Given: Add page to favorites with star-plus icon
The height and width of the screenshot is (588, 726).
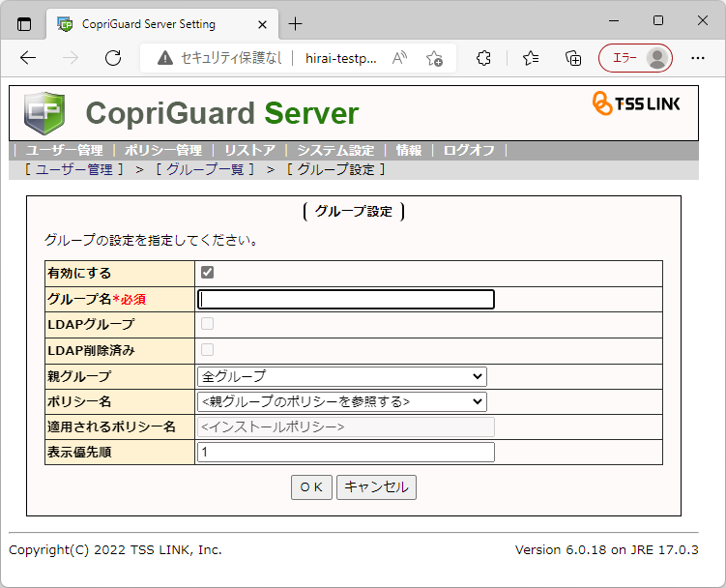Looking at the screenshot, I should 434,58.
